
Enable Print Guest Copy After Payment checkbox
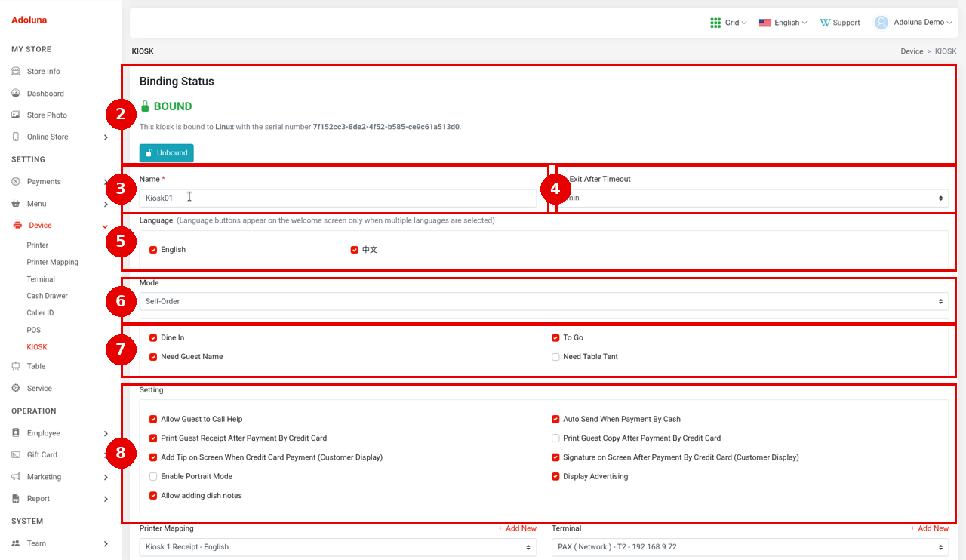tap(555, 438)
